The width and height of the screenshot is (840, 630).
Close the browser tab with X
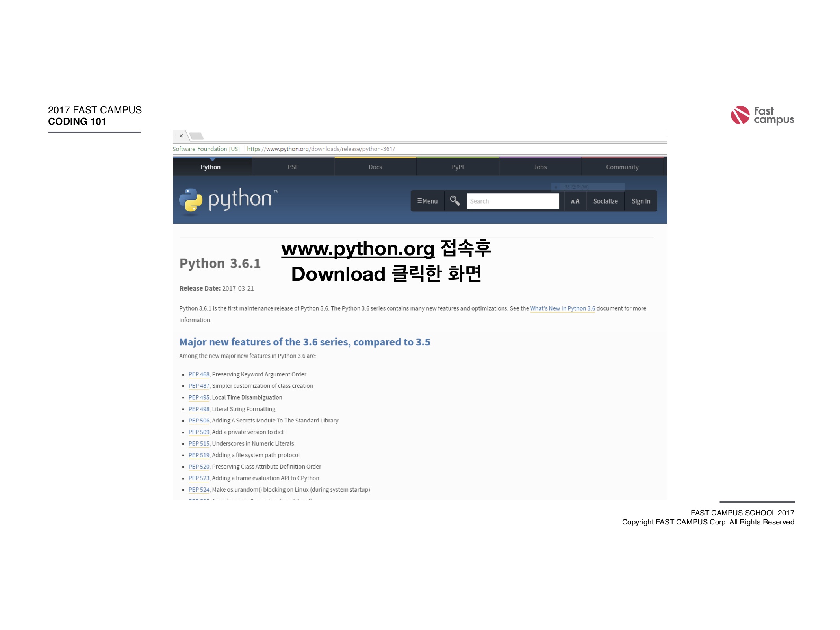pos(181,136)
